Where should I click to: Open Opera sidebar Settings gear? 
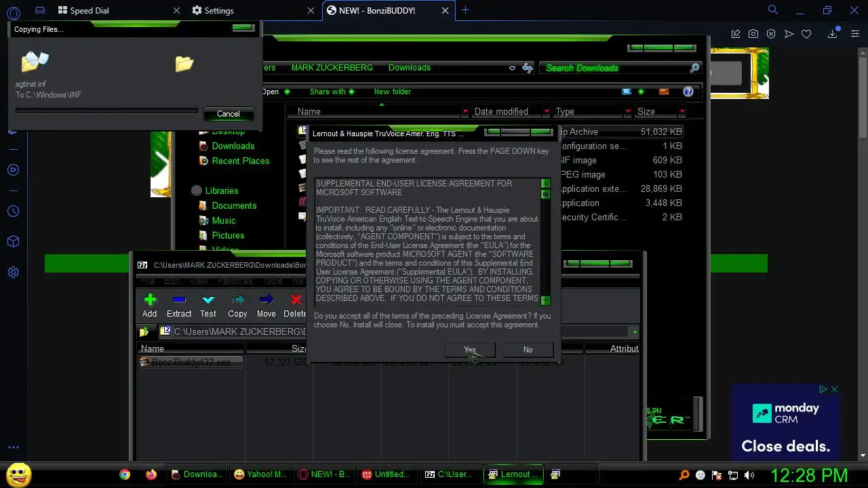pos(13,272)
